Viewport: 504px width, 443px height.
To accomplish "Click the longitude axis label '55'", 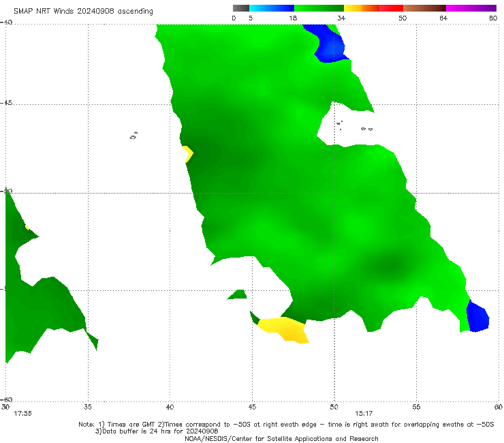I will point(416,407).
